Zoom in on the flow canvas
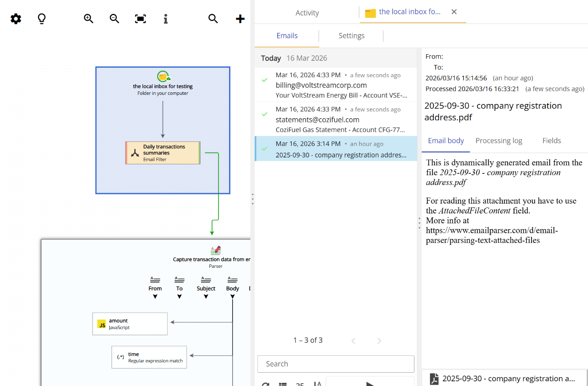This screenshot has width=588, height=386. 88,19
